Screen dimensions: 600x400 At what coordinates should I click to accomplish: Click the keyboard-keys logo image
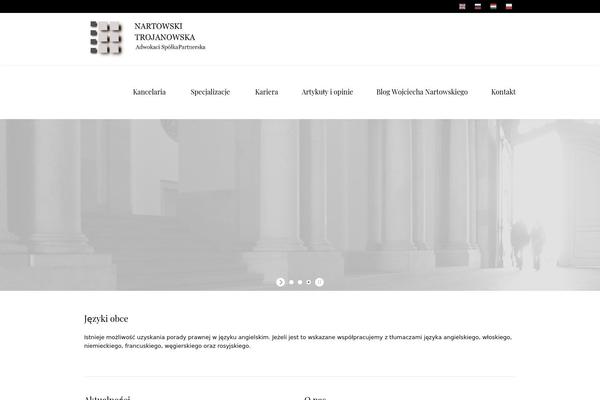click(x=106, y=38)
